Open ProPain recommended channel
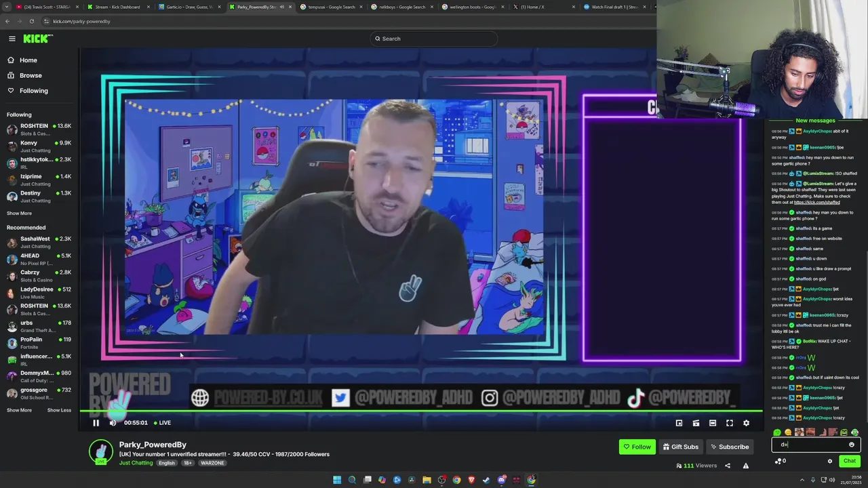 (39, 343)
